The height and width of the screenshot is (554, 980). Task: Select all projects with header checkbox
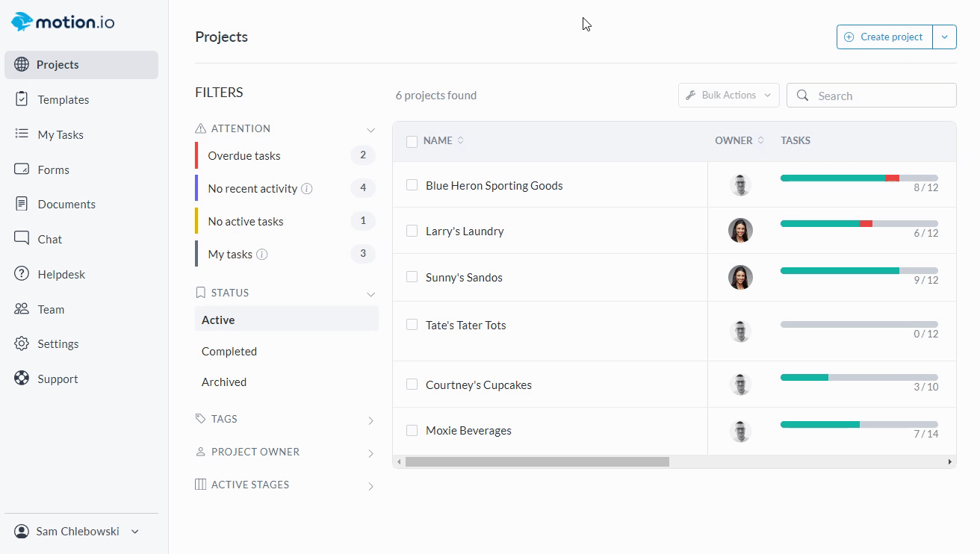pos(412,141)
